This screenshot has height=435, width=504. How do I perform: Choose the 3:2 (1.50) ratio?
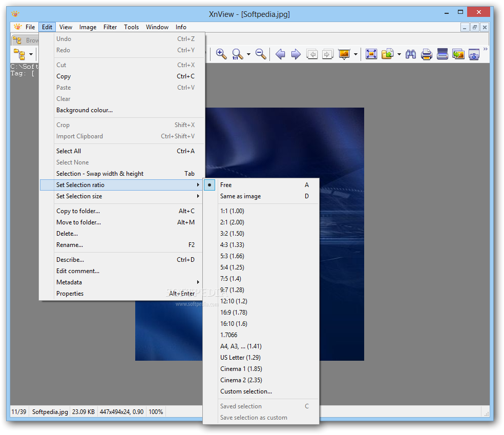(261, 234)
